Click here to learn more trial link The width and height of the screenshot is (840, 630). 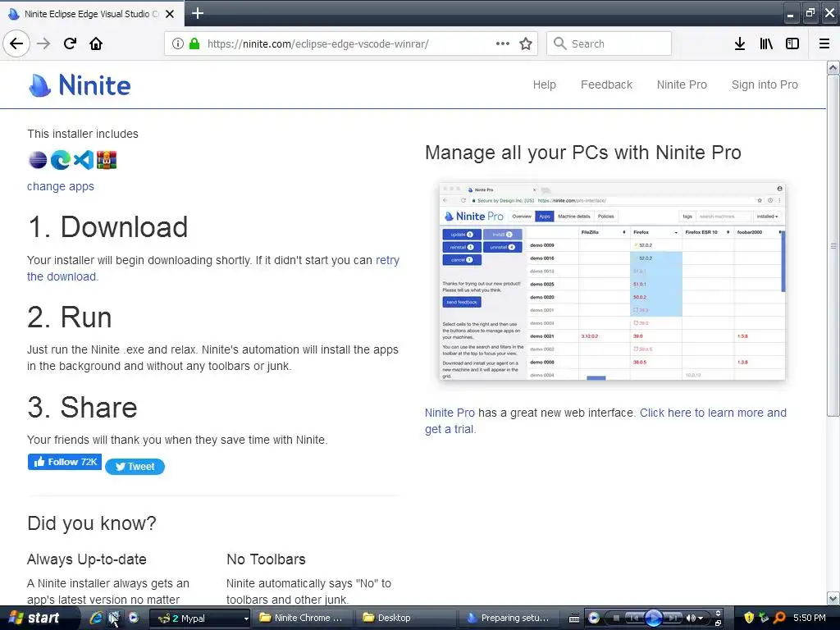(x=713, y=413)
